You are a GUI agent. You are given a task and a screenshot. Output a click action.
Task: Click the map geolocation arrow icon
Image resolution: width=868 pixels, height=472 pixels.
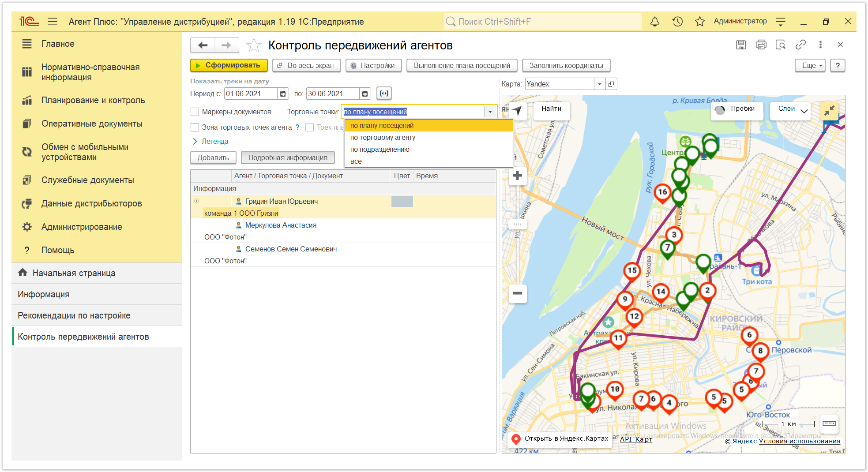point(517,110)
